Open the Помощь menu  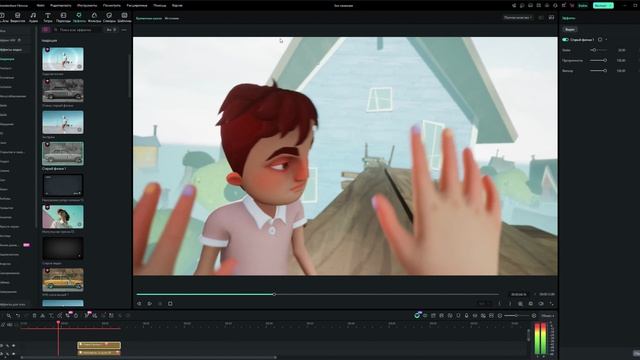(160, 6)
